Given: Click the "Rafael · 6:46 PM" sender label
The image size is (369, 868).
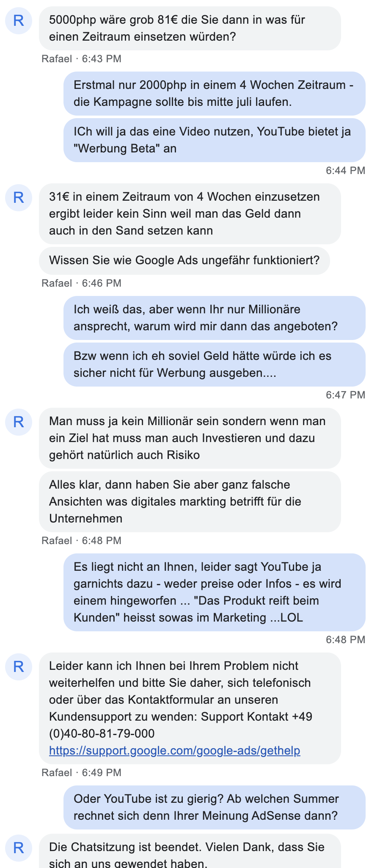Looking at the screenshot, I should point(81,283).
